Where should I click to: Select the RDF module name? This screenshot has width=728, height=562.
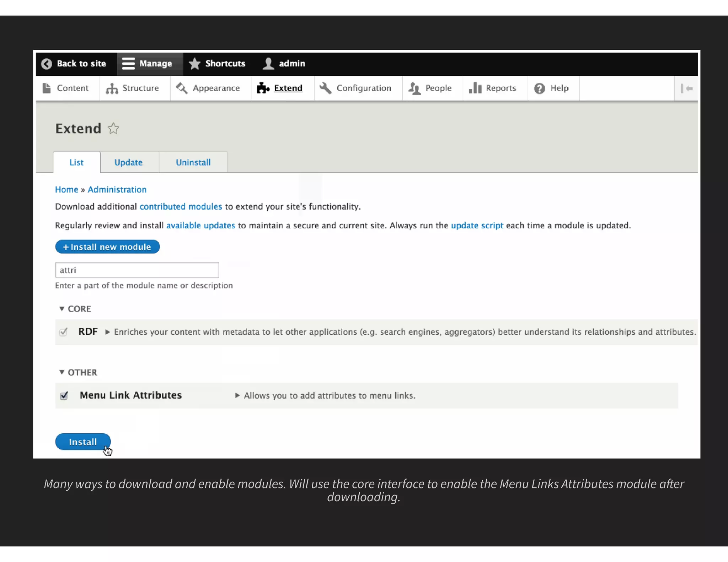click(x=88, y=331)
